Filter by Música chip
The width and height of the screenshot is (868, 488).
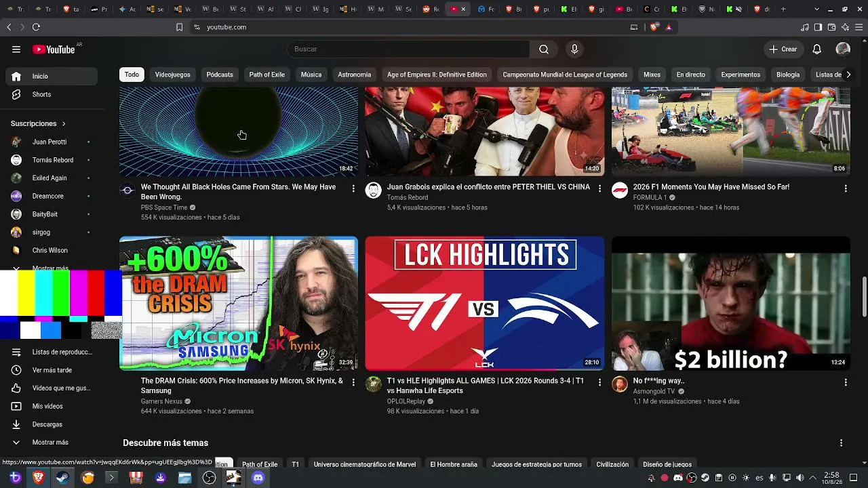(311, 75)
